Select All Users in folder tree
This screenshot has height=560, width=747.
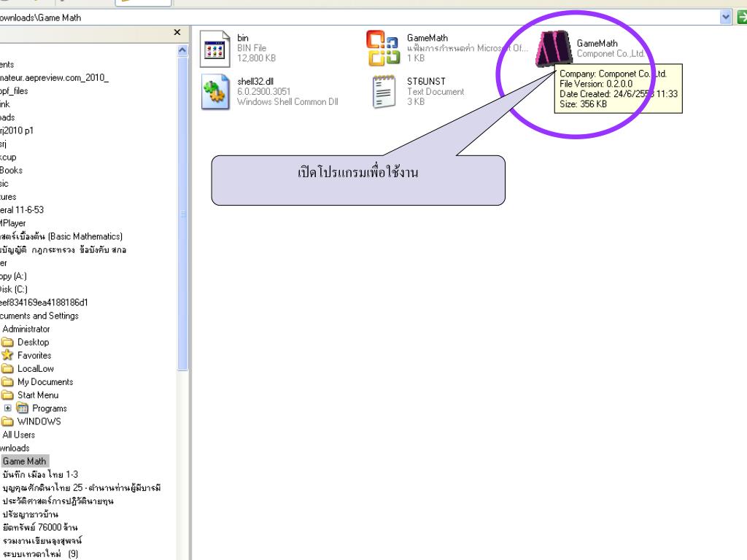18,435
